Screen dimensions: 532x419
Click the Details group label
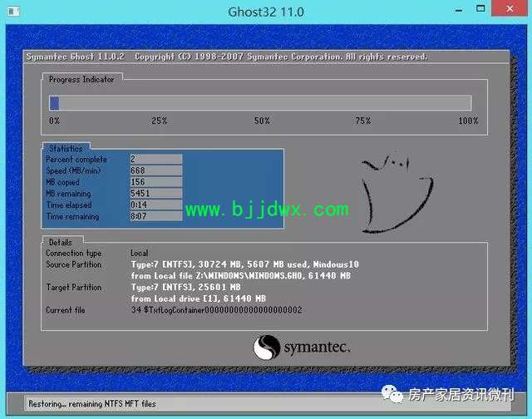tap(61, 242)
